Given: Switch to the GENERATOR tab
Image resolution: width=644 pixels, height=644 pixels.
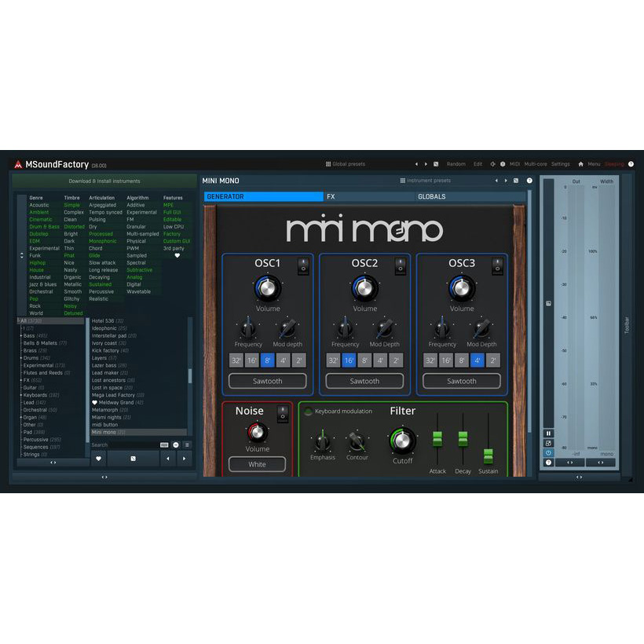Looking at the screenshot, I should click(x=264, y=196).
